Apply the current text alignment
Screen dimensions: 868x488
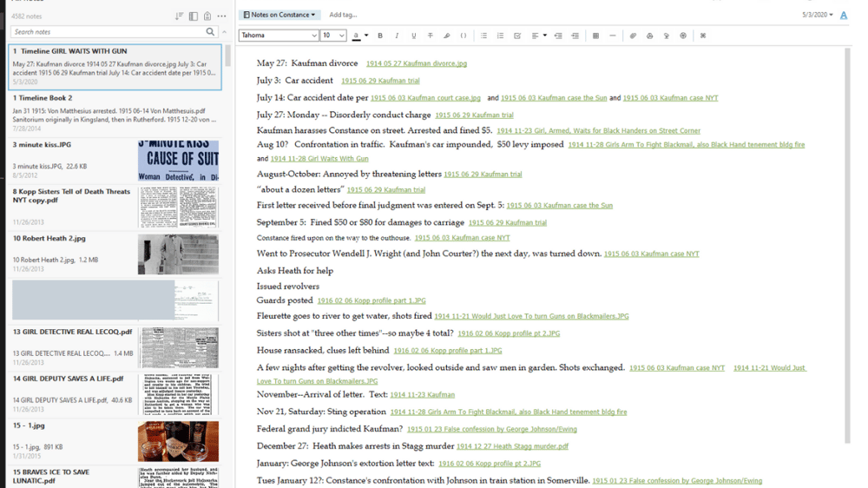[535, 36]
